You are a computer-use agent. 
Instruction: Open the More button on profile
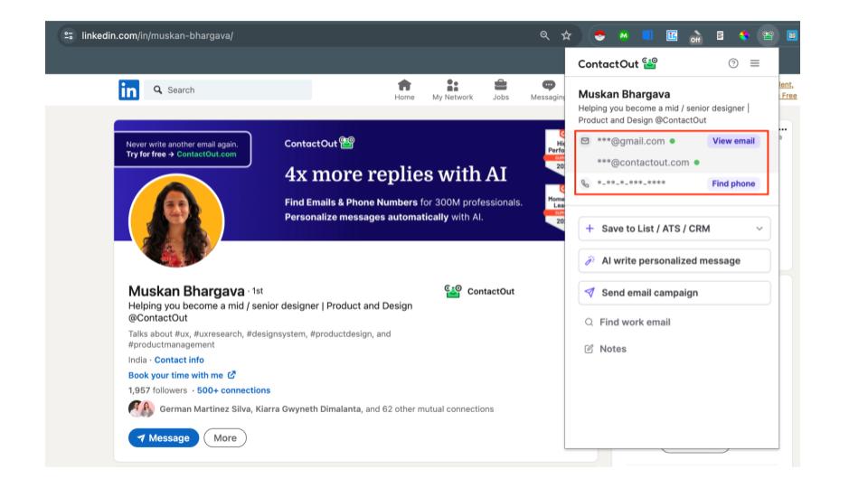pos(225,437)
